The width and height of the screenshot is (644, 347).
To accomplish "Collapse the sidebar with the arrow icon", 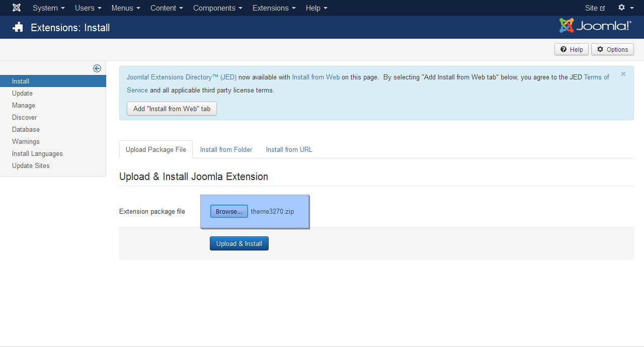I will [x=97, y=68].
